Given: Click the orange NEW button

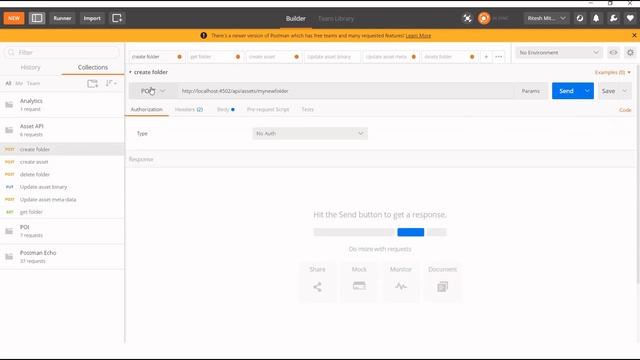Looking at the screenshot, I should [14, 18].
